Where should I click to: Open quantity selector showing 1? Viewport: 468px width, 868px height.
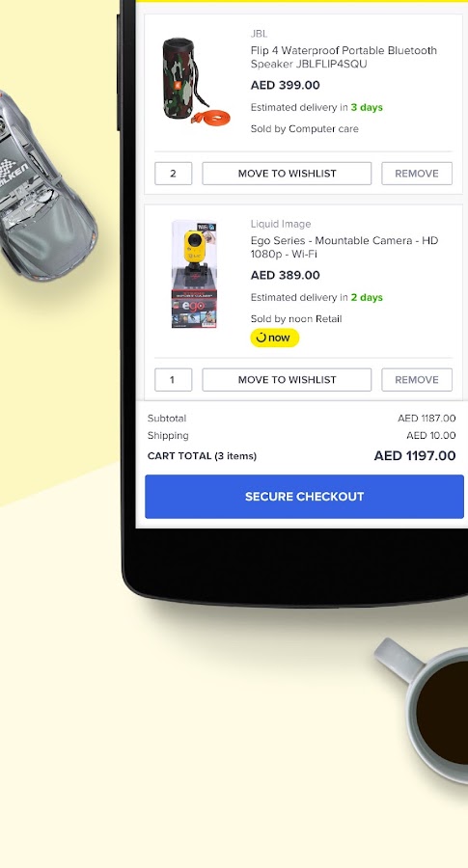[x=174, y=380]
